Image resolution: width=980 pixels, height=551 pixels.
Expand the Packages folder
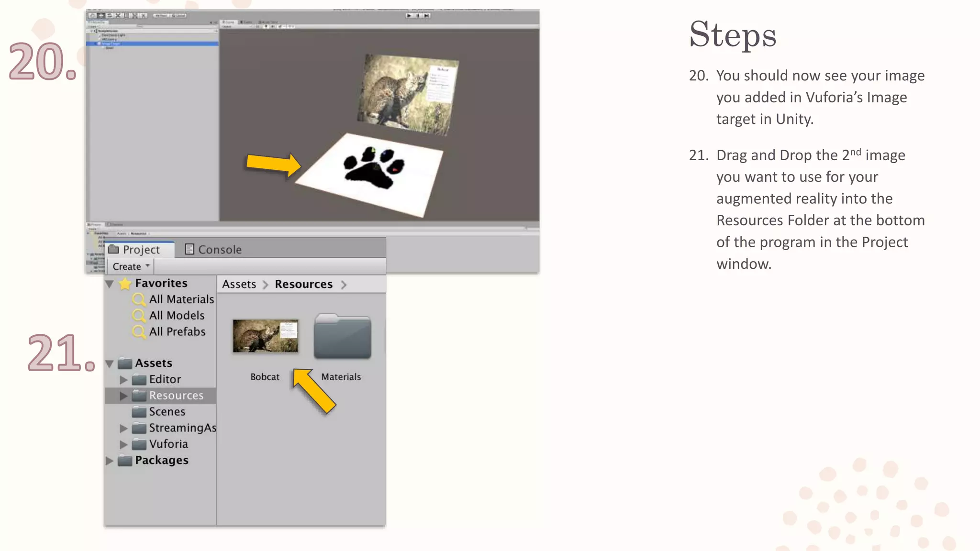tap(110, 461)
